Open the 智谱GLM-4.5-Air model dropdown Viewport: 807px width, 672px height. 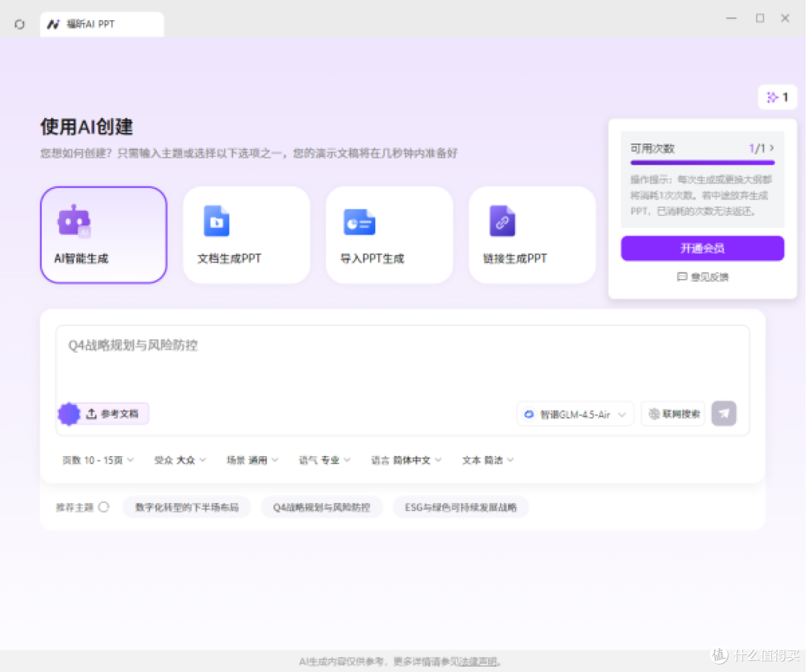pos(575,415)
